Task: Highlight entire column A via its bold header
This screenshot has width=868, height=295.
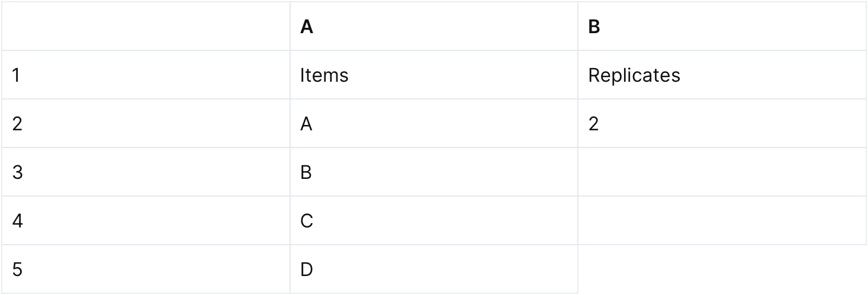Action: [307, 28]
